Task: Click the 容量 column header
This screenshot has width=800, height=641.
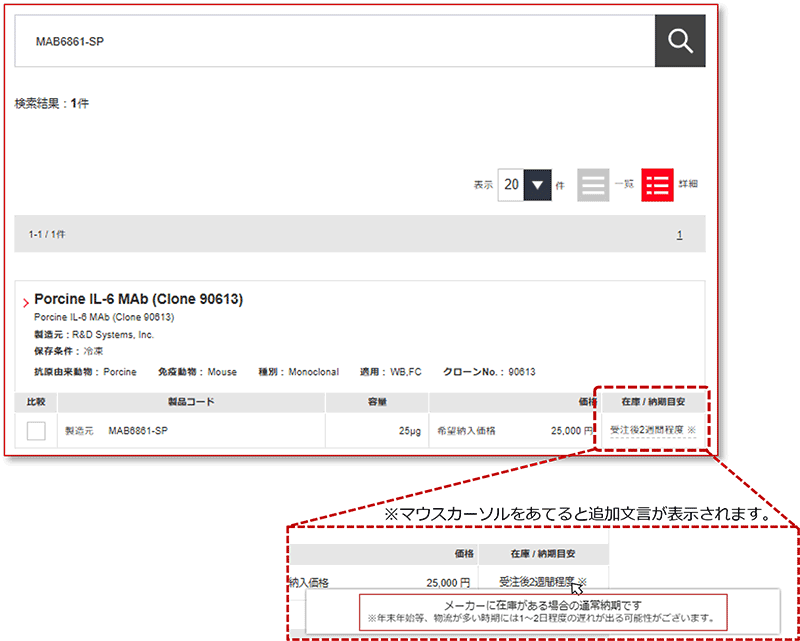Action: click(x=377, y=402)
